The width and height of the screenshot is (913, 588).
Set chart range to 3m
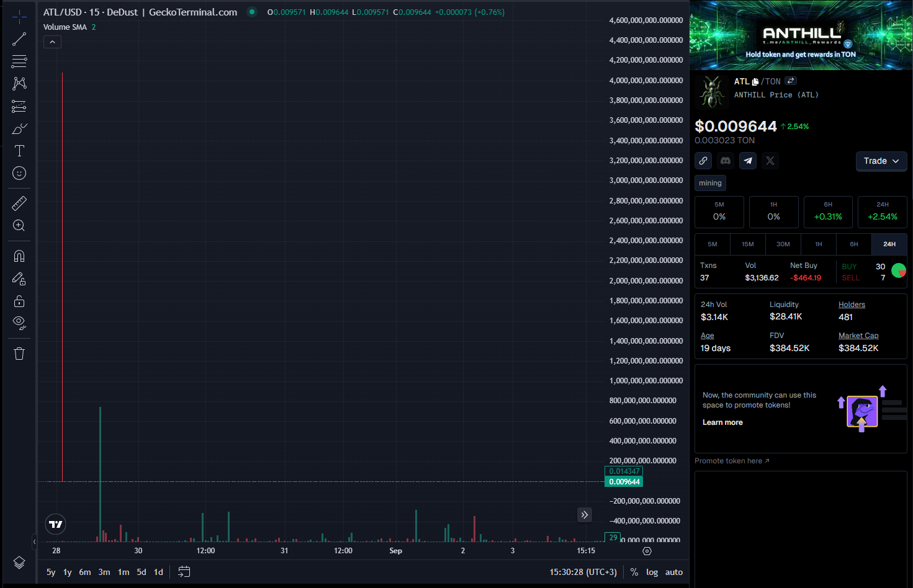(104, 572)
